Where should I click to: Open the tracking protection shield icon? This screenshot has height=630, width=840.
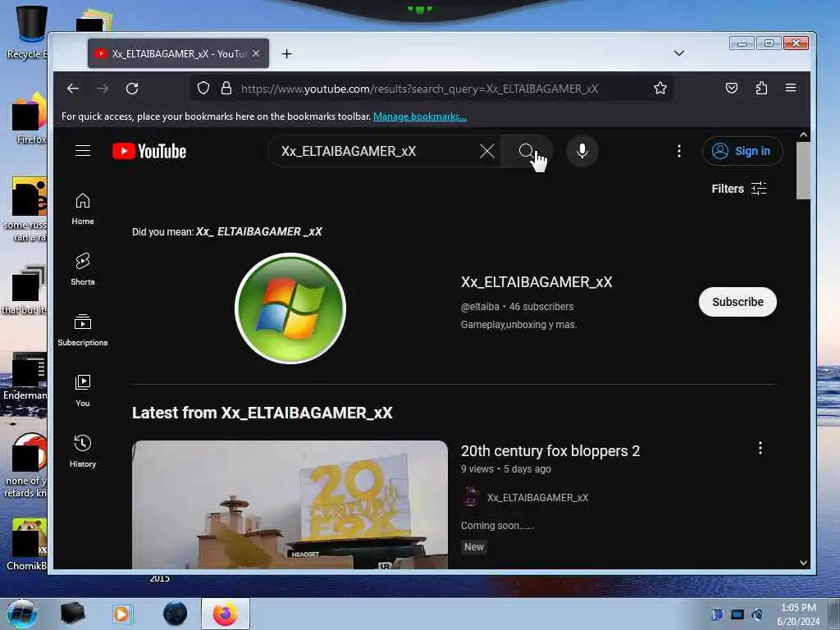point(203,88)
